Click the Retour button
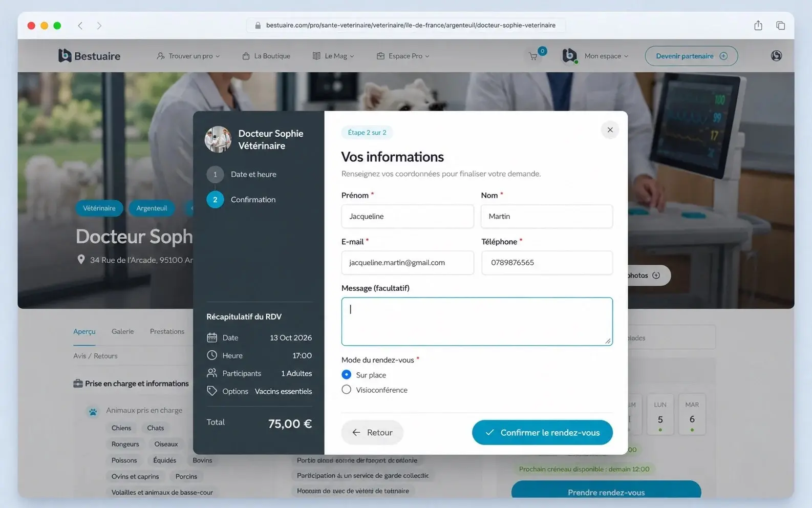 coord(372,433)
